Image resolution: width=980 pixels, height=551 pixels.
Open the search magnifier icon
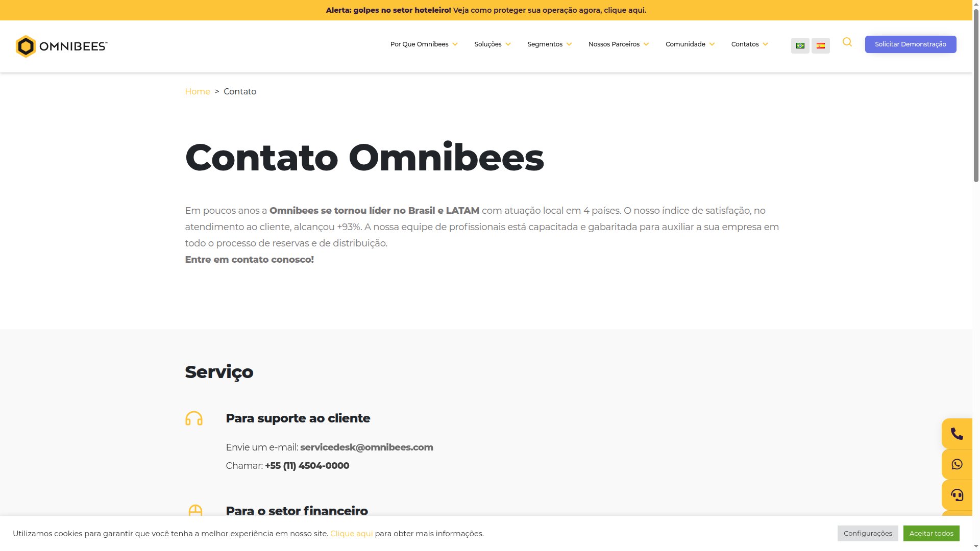point(847,43)
